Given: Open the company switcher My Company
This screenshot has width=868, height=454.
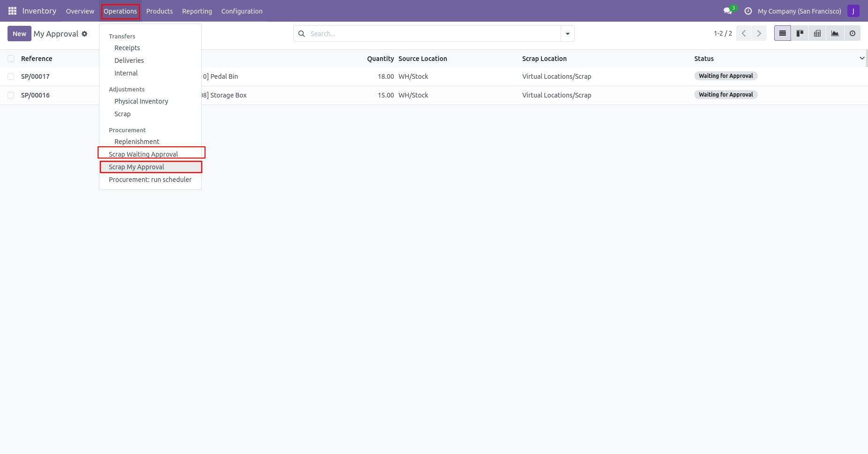Looking at the screenshot, I should tap(799, 11).
